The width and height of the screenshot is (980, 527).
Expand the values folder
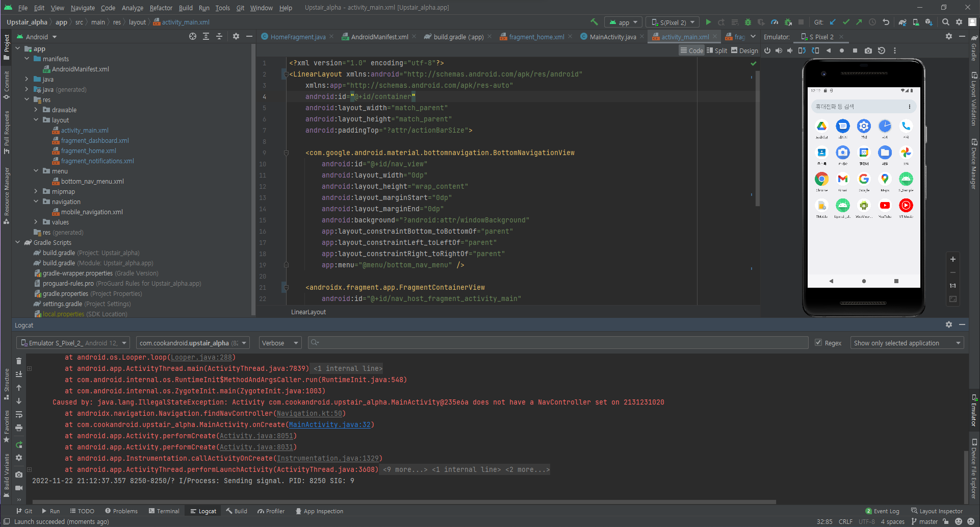click(x=36, y=222)
